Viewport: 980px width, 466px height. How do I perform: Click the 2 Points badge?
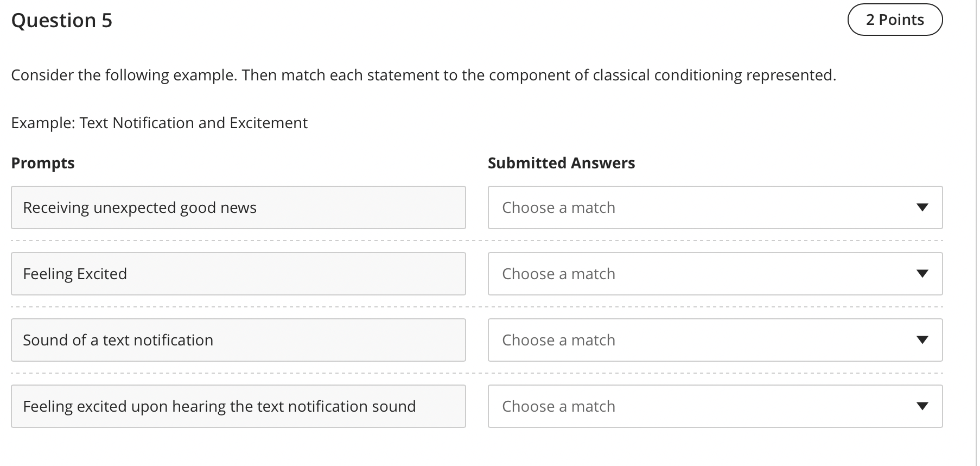[895, 20]
